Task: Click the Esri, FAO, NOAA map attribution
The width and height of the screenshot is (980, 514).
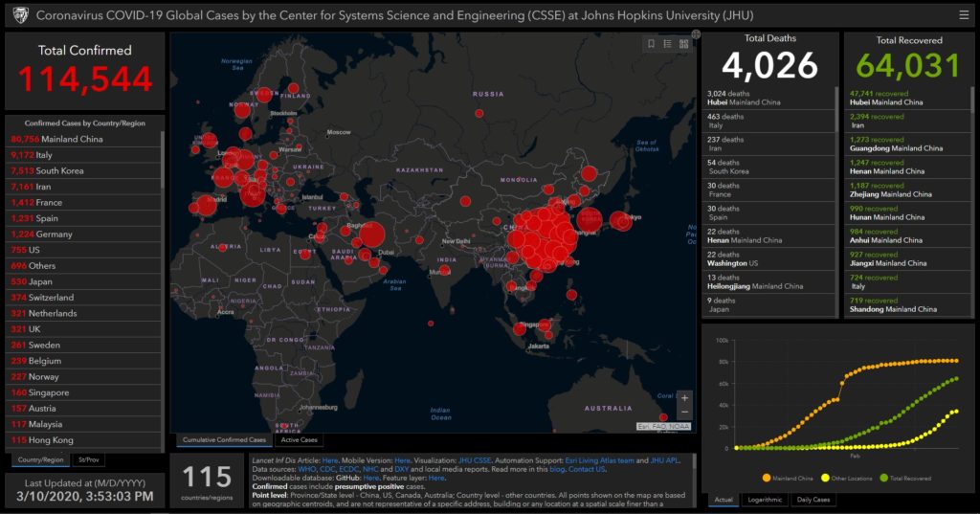Action: coord(663,427)
